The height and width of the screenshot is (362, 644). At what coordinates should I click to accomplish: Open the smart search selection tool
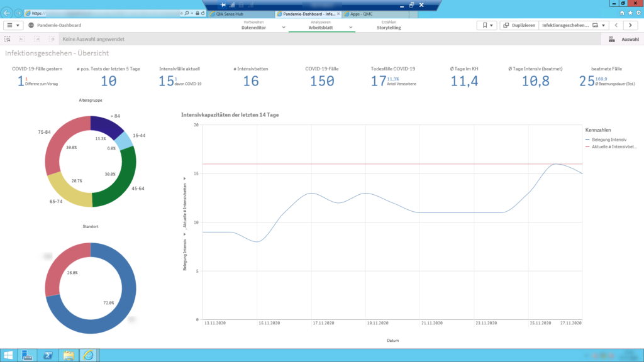pos(8,39)
